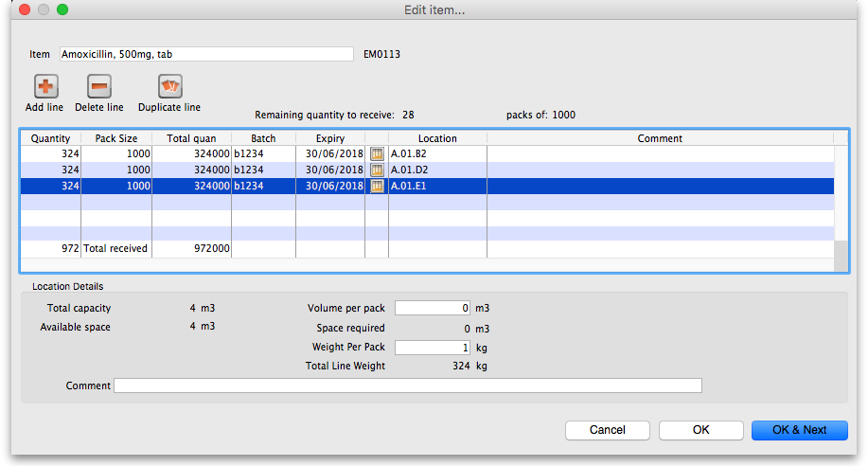Click the Add line icon
Viewport: 868px width, 466px height.
44,87
